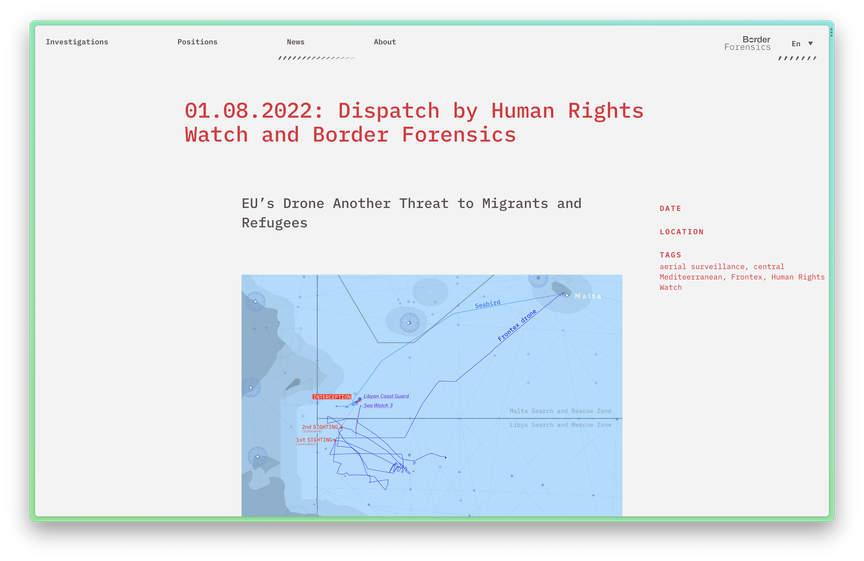Open the Frontex tag link
This screenshot has height=561, width=864.
tap(747, 277)
